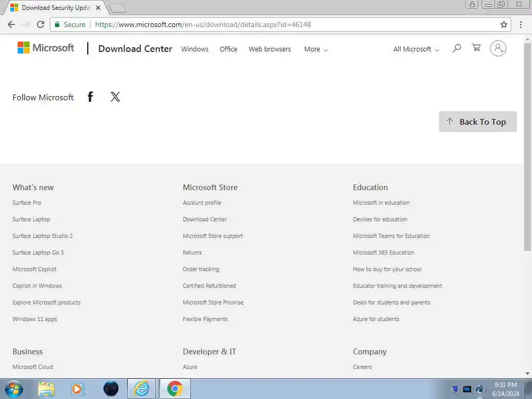The width and height of the screenshot is (532, 399).
Task: Click the scrollbar down arrow
Action: click(527, 374)
